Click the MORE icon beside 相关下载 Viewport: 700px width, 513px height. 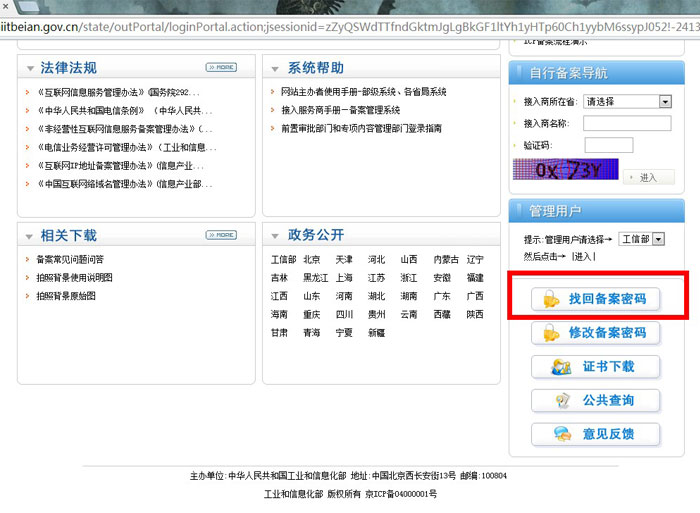pos(221,235)
